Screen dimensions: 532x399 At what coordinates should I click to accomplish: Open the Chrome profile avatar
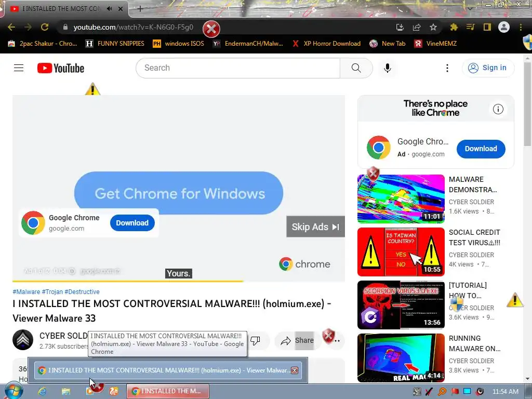(x=504, y=27)
